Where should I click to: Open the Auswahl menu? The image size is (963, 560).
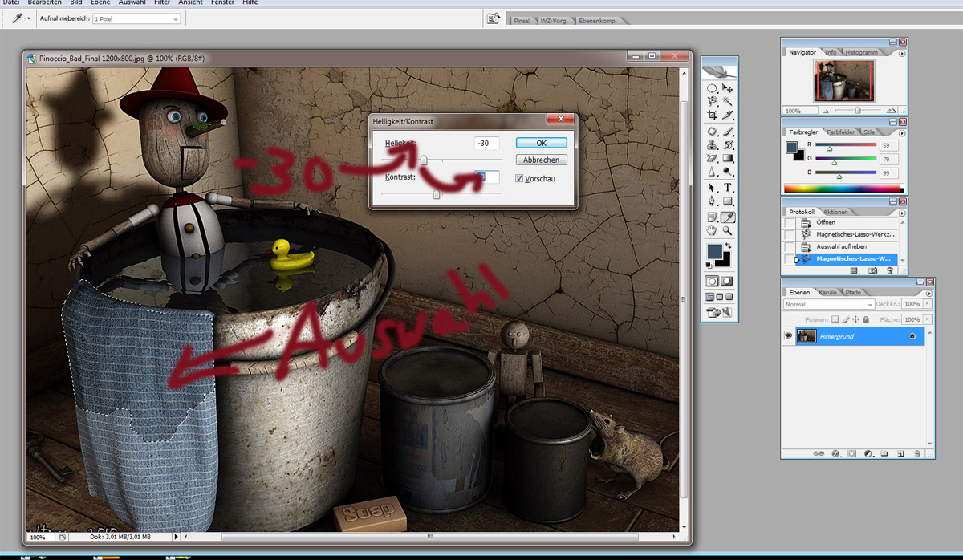click(x=134, y=2)
